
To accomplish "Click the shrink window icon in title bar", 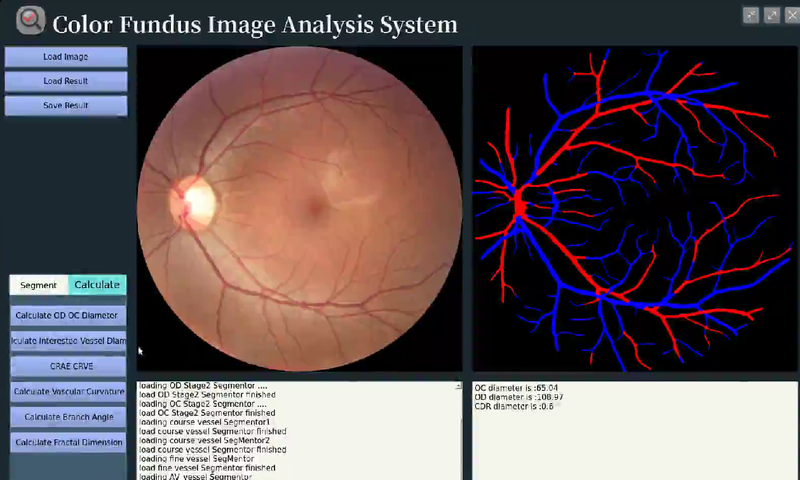I will click(751, 15).
